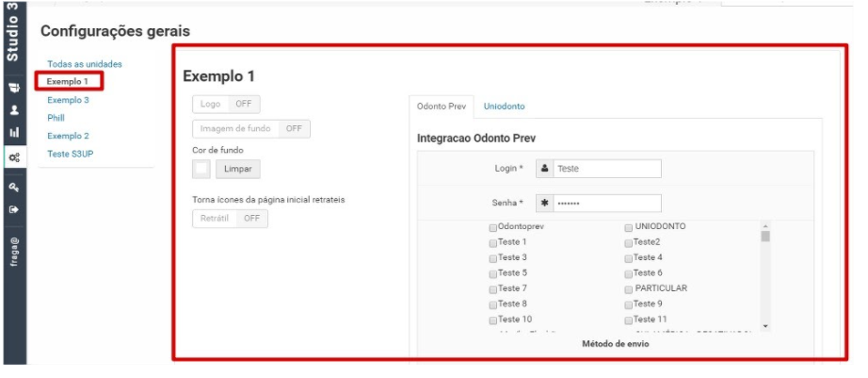Check the Teste 1 checkbox
Image resolution: width=868 pixels, height=378 pixels.
[x=492, y=243]
